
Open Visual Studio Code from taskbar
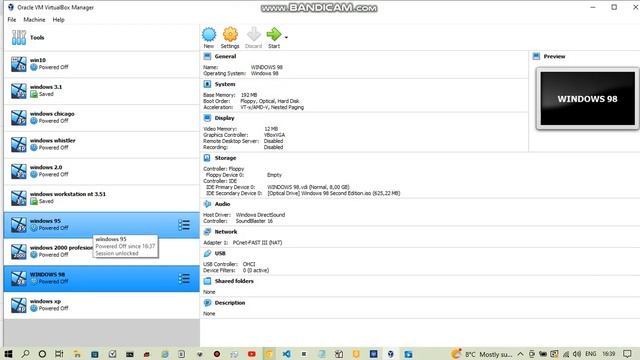[287, 354]
